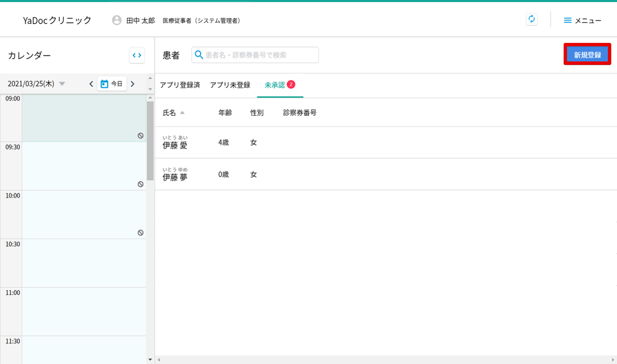Click the red badge showing 2

tap(291, 84)
